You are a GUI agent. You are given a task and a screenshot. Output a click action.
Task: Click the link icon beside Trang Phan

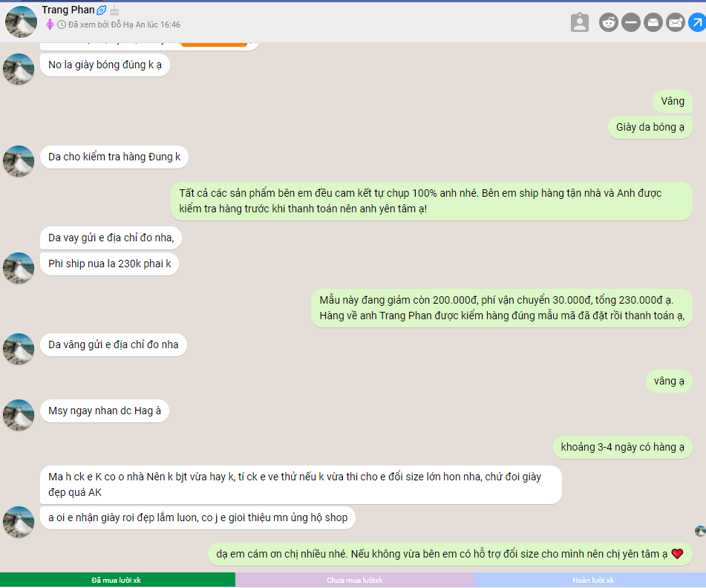(102, 10)
